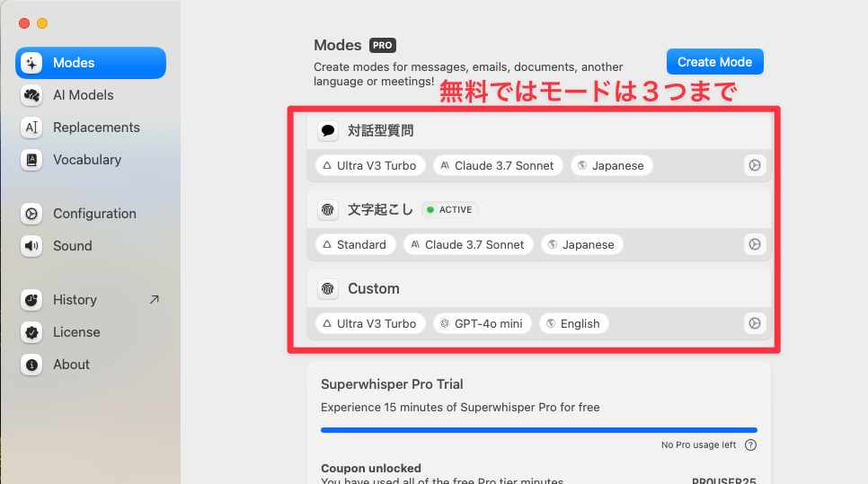Open the About page
The width and height of the screenshot is (868, 484).
(x=91, y=365)
